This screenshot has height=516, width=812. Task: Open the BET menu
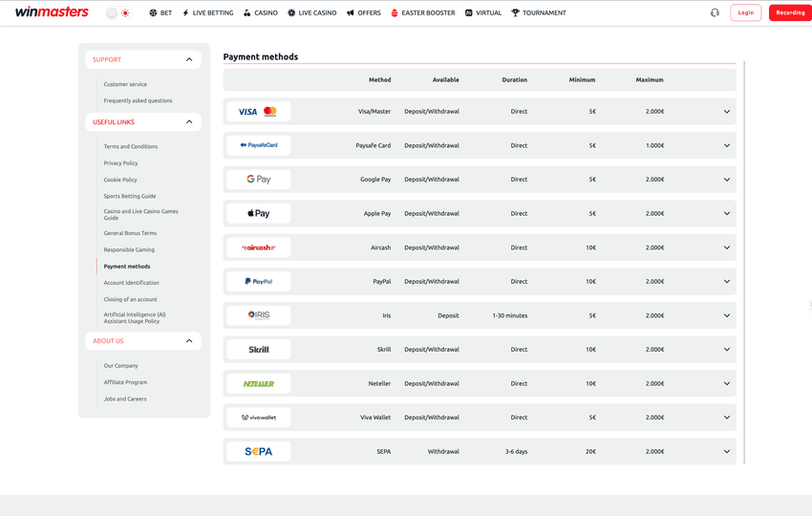(160, 13)
